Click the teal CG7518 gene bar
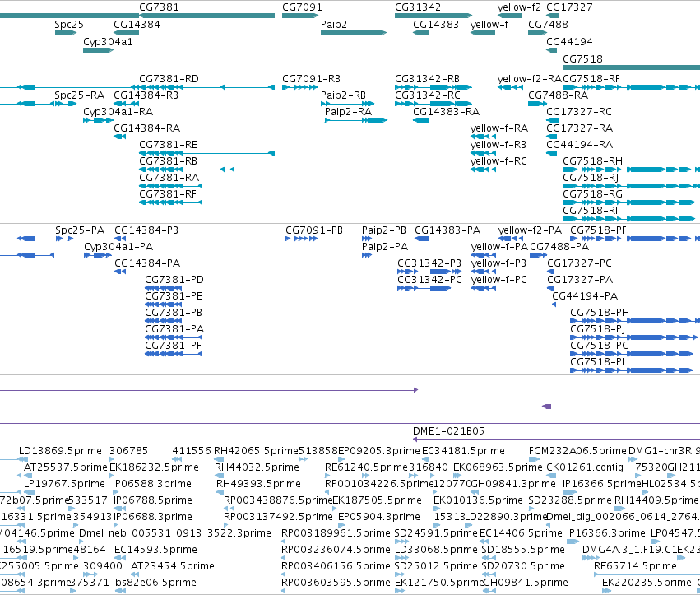 coord(631,67)
